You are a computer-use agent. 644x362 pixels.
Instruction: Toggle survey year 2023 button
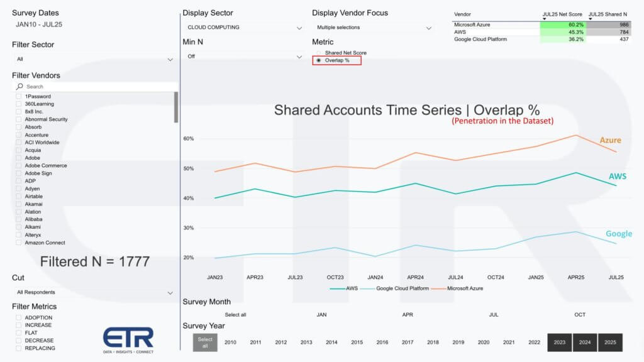click(559, 343)
